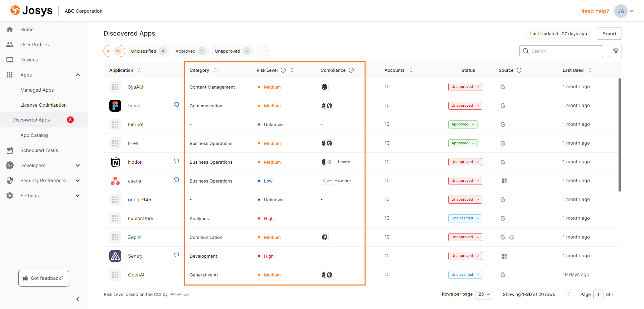The image size is (644, 309).
Task: Sort by Application column
Action: tap(139, 70)
